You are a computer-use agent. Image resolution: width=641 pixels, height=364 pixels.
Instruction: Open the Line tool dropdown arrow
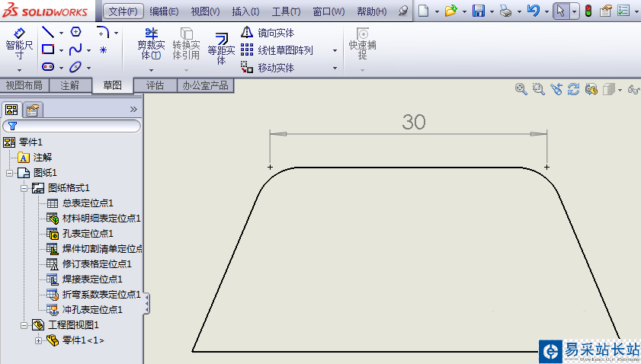tap(61, 33)
